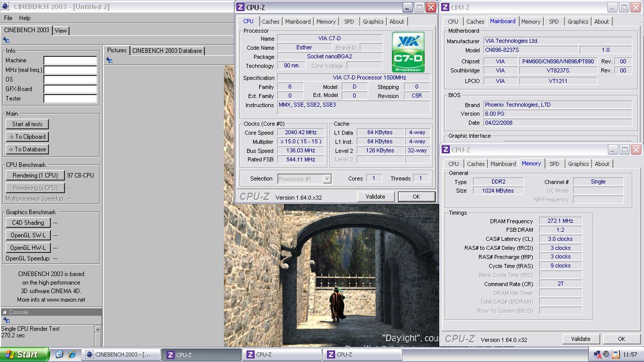Click the console scrollbar up arrow
The width and height of the screenshot is (644, 362).
(x=98, y=329)
